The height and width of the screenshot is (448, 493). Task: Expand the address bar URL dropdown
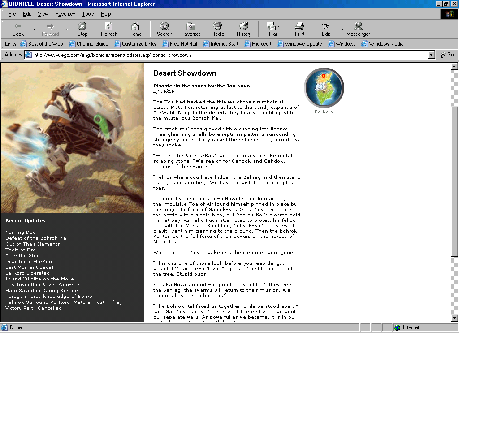(431, 55)
